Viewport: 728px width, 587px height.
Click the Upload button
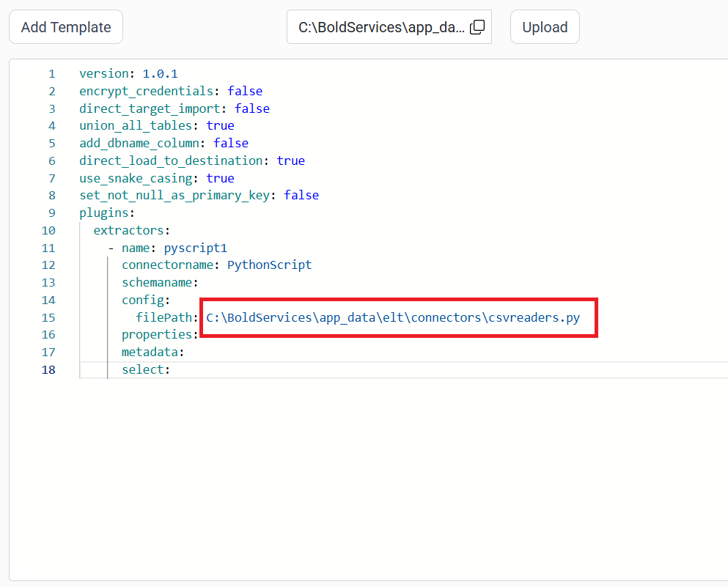pyautogui.click(x=545, y=26)
